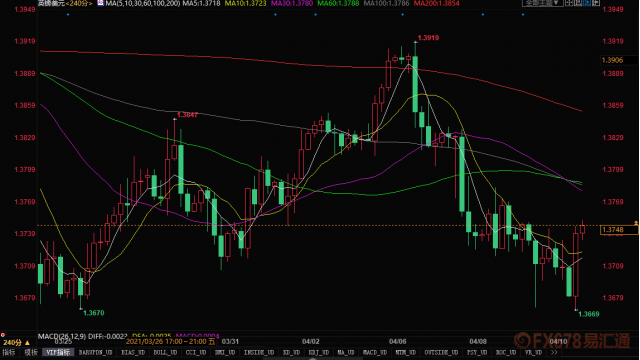
Task: Open the dropdown at the top right
Action: (543, 2)
